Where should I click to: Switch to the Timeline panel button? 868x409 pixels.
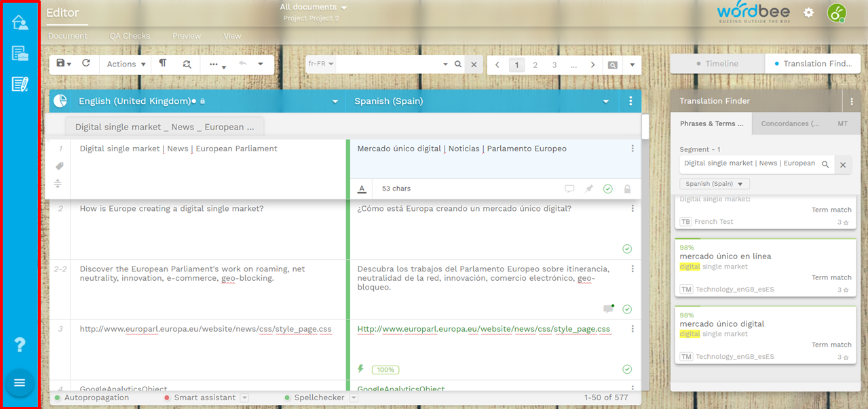[x=717, y=64]
